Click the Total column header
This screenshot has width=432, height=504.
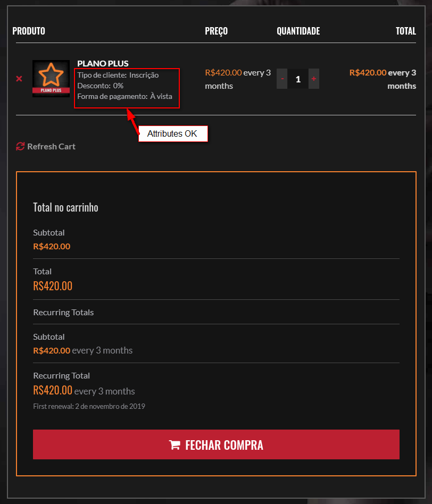[405, 31]
